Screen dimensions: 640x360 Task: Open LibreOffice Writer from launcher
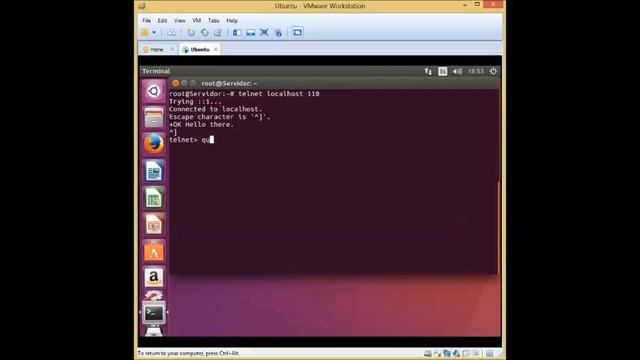click(154, 171)
